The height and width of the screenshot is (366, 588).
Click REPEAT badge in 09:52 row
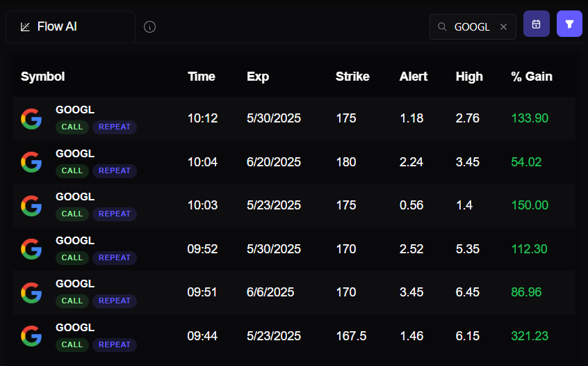tap(115, 258)
